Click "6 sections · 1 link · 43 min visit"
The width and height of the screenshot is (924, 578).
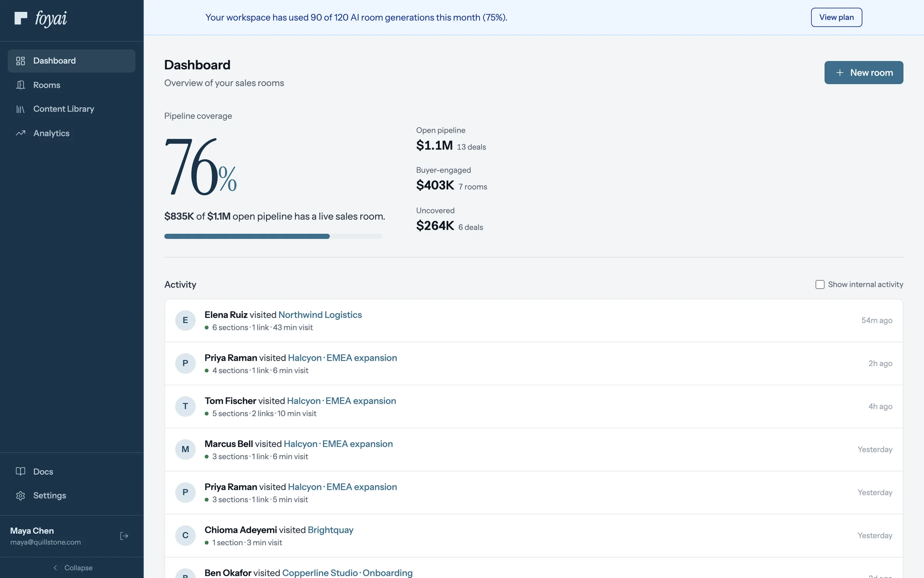pos(262,328)
